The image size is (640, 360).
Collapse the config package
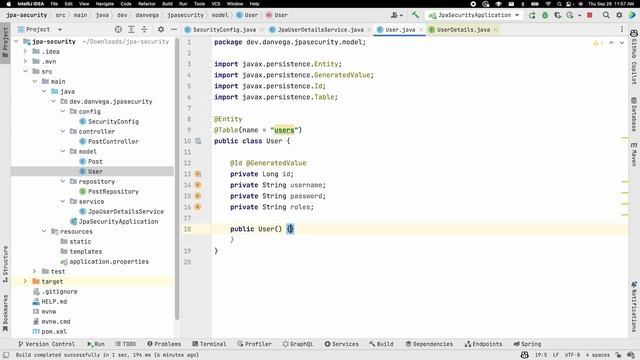click(x=63, y=111)
